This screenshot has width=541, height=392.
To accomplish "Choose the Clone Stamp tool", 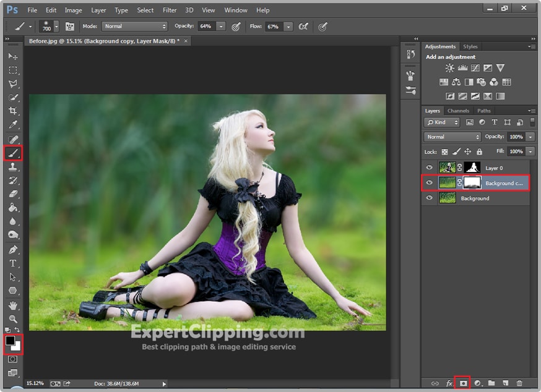I will pos(12,166).
